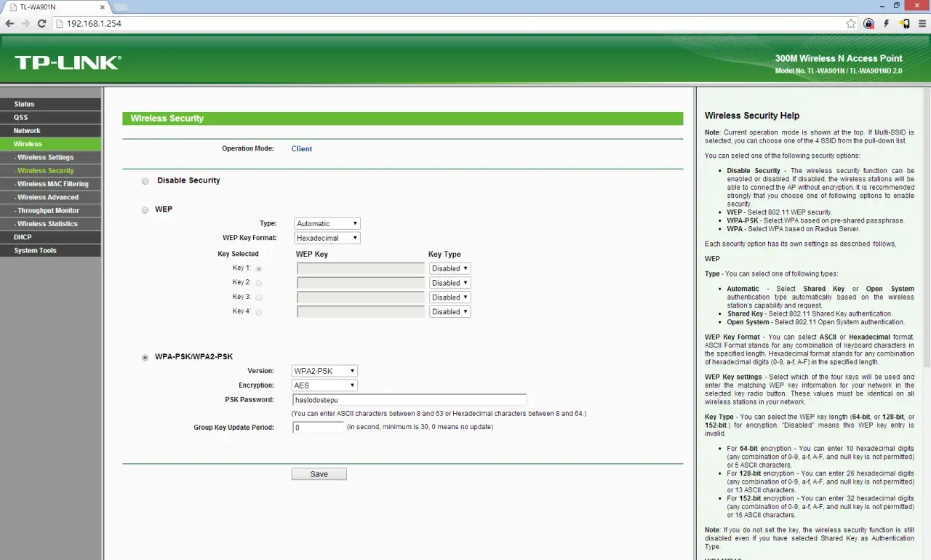Open the WPA Version dropdown
Image resolution: width=931 pixels, height=560 pixels.
pos(324,371)
